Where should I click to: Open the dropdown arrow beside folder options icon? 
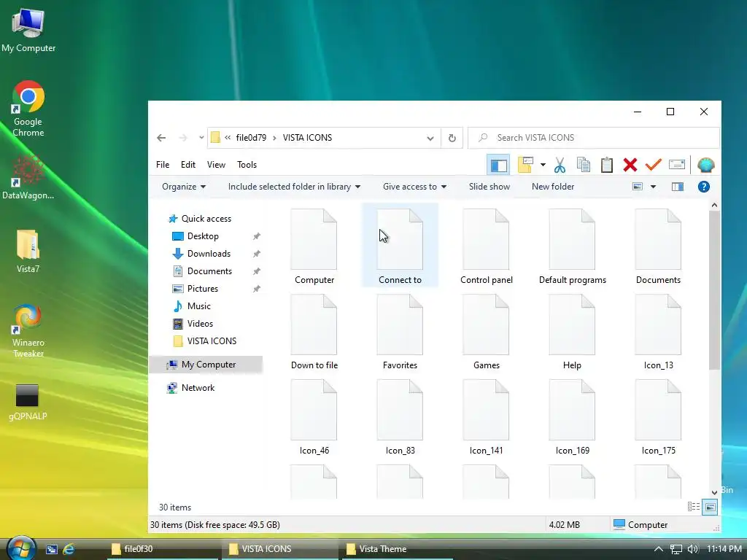coord(543,166)
